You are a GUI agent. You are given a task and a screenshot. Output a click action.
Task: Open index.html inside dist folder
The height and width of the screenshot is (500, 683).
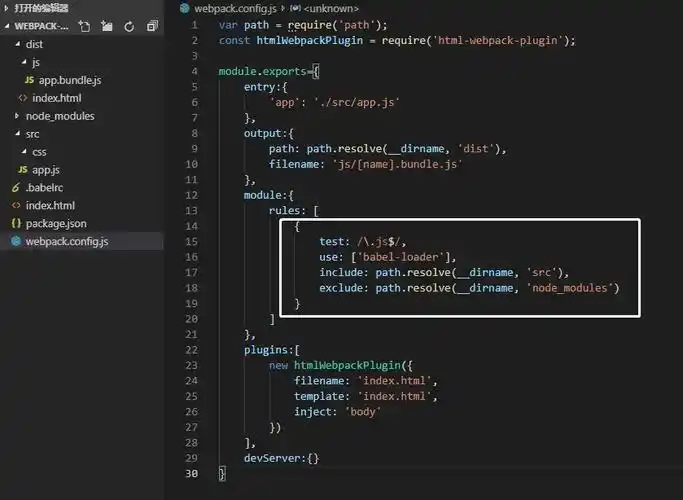[57, 98]
